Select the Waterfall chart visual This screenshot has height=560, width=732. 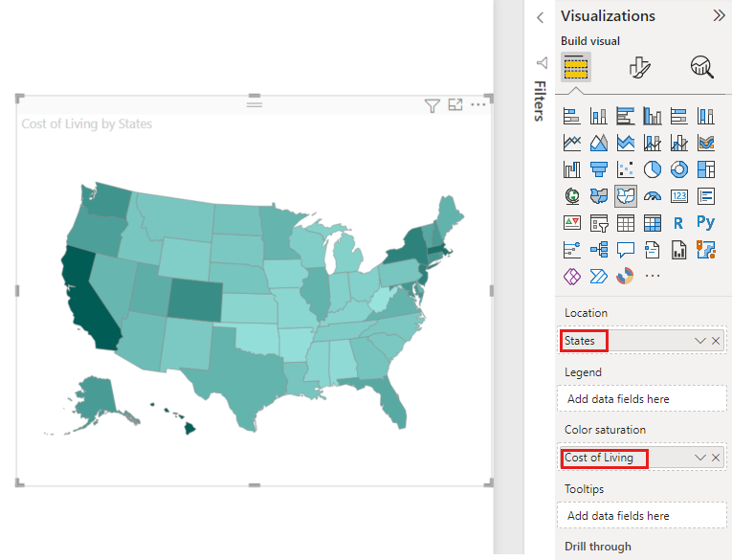(x=572, y=169)
